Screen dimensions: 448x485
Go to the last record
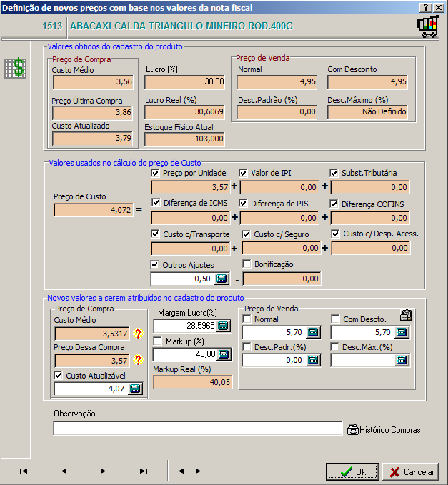pos(143,471)
